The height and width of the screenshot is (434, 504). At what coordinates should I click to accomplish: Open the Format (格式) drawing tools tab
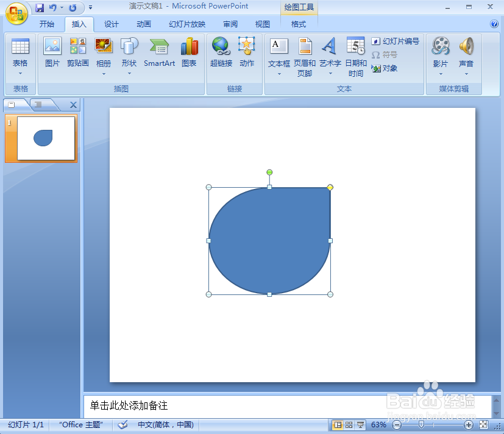(298, 24)
